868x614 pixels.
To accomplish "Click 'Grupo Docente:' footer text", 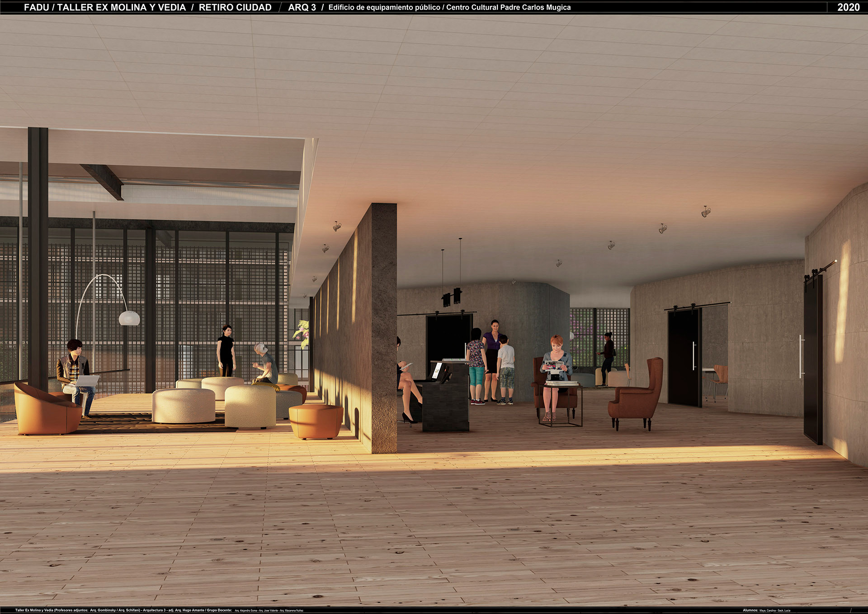I will (x=219, y=610).
